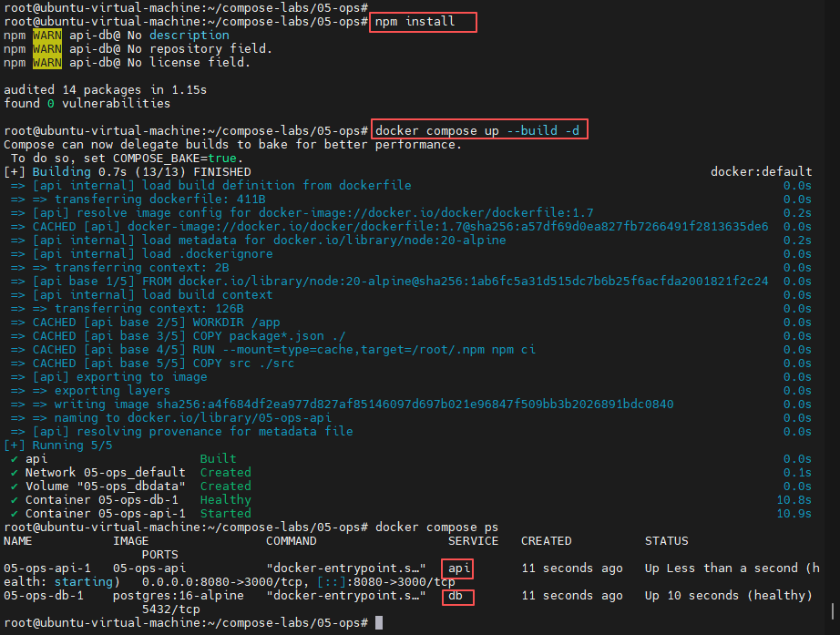Click 'No license field.' warning line

[127, 63]
